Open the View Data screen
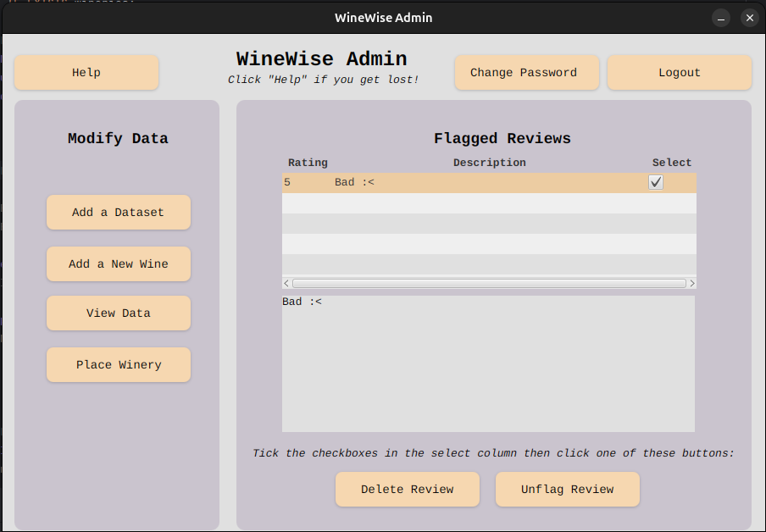This screenshot has width=766, height=532. (x=119, y=313)
